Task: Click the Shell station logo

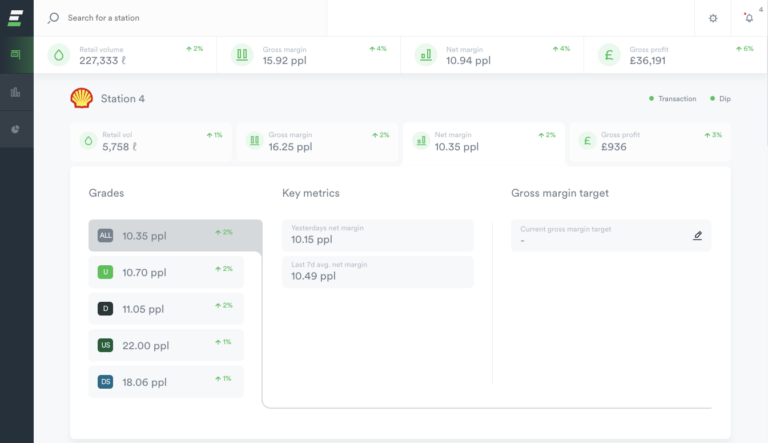Action: click(81, 98)
